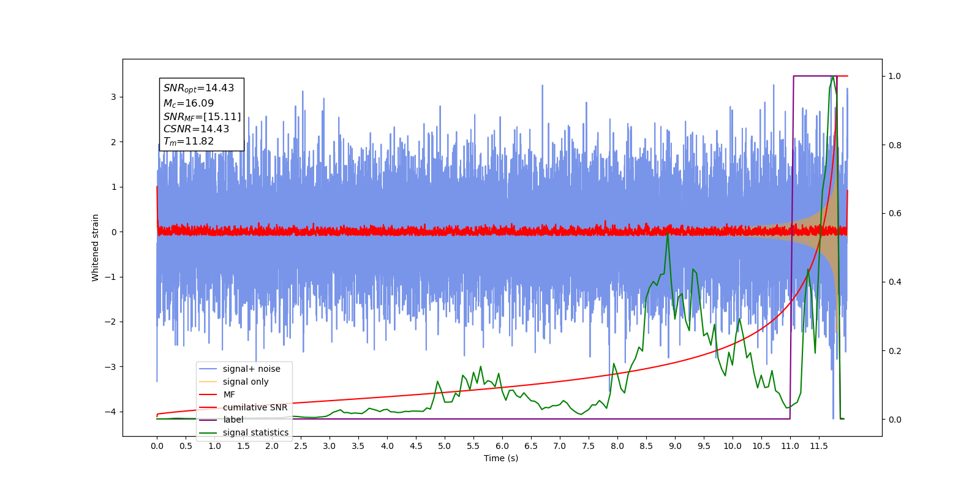
Task: Click the 2 tick on the strain axis
Action: 113,142
